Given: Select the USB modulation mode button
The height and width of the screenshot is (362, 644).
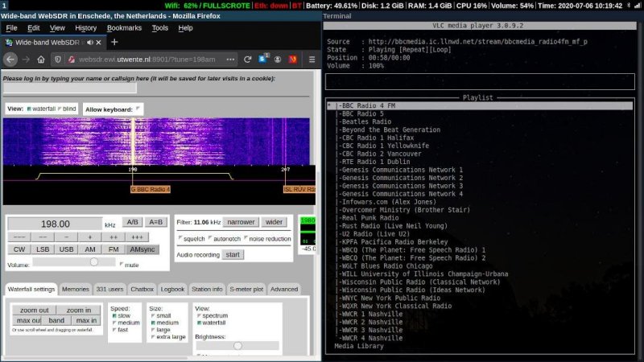Looking at the screenshot, I should pos(66,249).
